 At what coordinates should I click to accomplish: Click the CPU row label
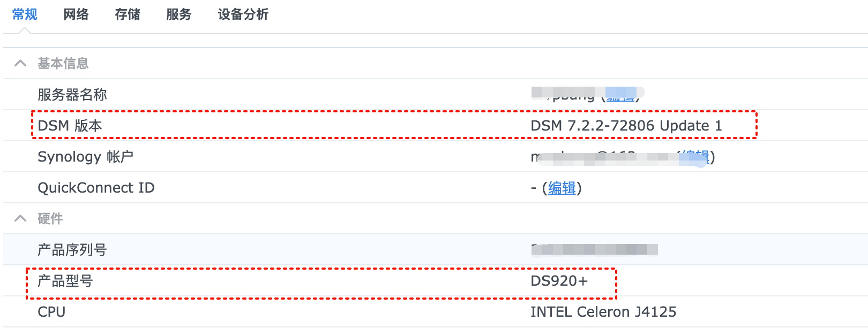pos(51,312)
